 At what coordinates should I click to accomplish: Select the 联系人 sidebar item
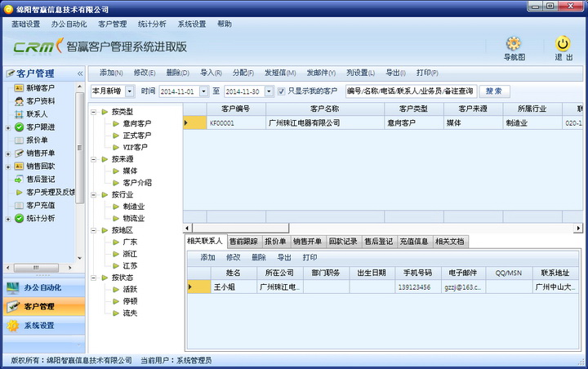point(37,114)
